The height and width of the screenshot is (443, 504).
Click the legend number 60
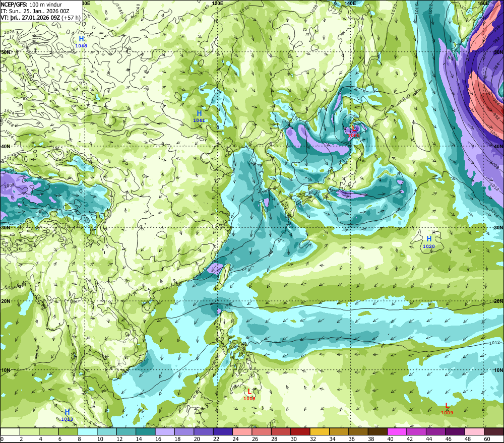click(x=487, y=439)
